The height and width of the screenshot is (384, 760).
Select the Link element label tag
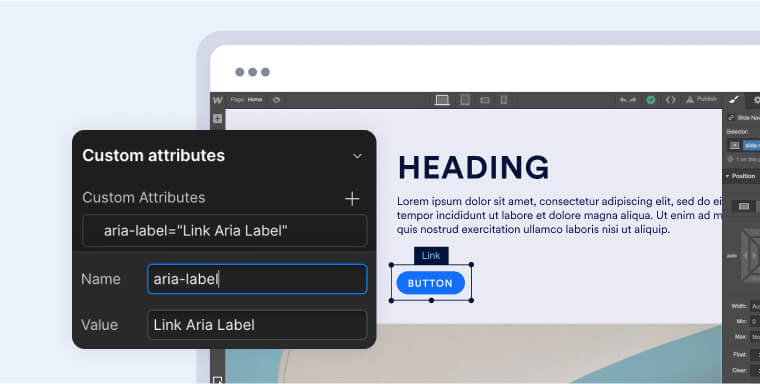tap(431, 256)
